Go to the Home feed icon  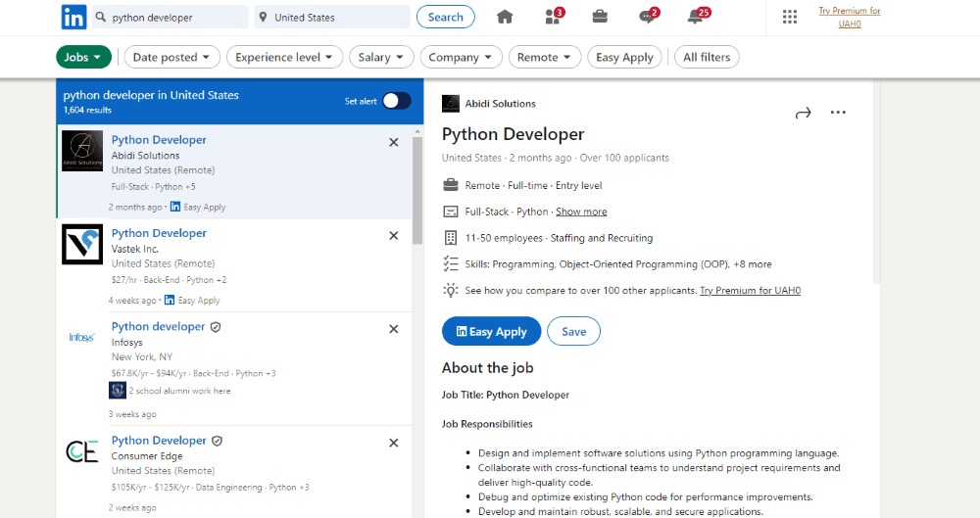(505, 17)
